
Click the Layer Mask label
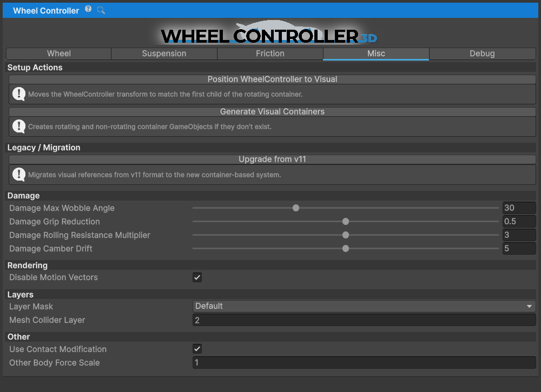(x=31, y=307)
